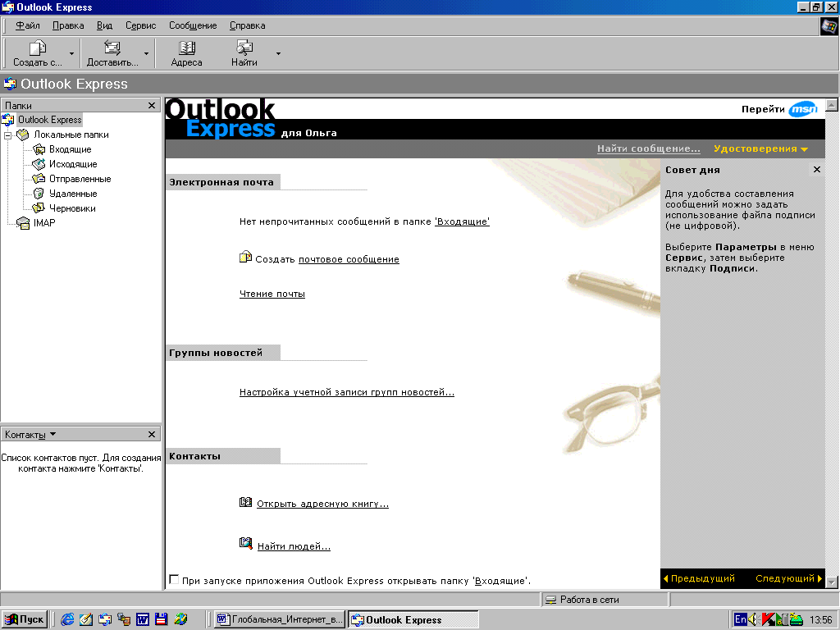Click the find people icon beside Найти людей
This screenshot has width=840, height=630.
(x=245, y=544)
